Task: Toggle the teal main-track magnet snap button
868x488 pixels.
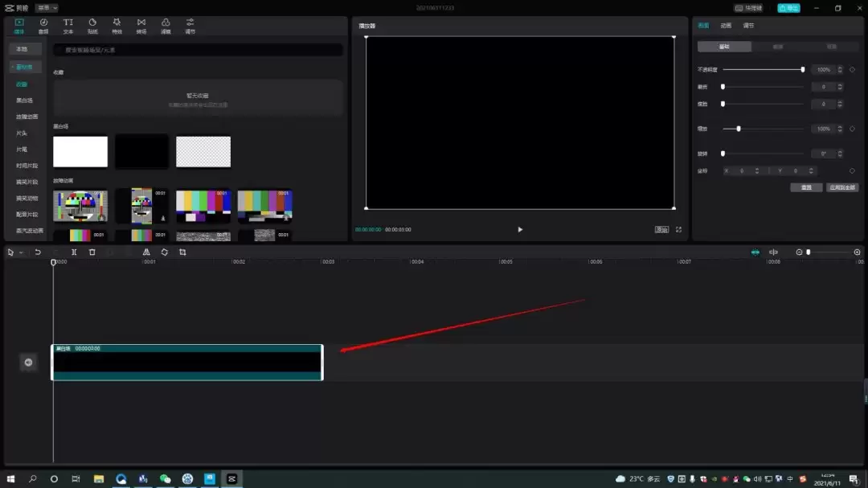Action: click(755, 252)
